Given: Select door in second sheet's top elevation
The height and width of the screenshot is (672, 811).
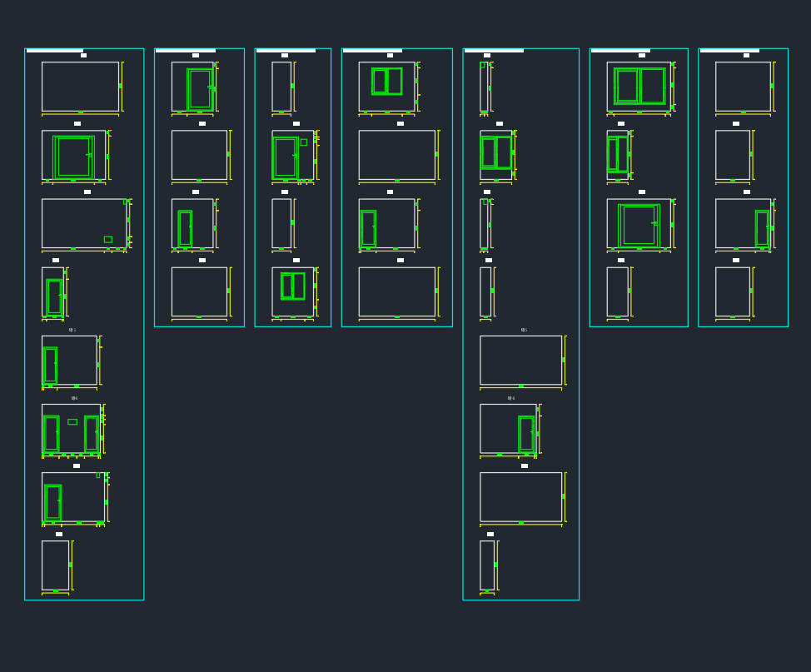Looking at the screenshot, I should coord(200,89).
